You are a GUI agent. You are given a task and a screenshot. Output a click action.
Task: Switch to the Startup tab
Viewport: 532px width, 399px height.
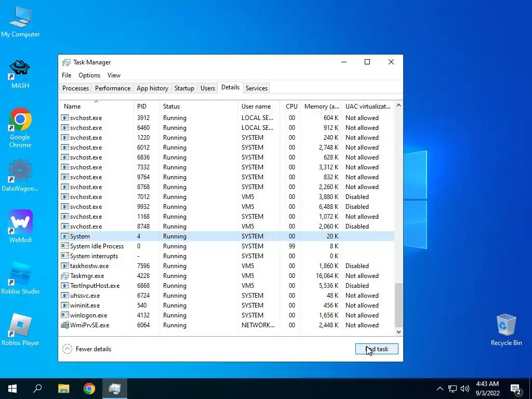pyautogui.click(x=184, y=88)
